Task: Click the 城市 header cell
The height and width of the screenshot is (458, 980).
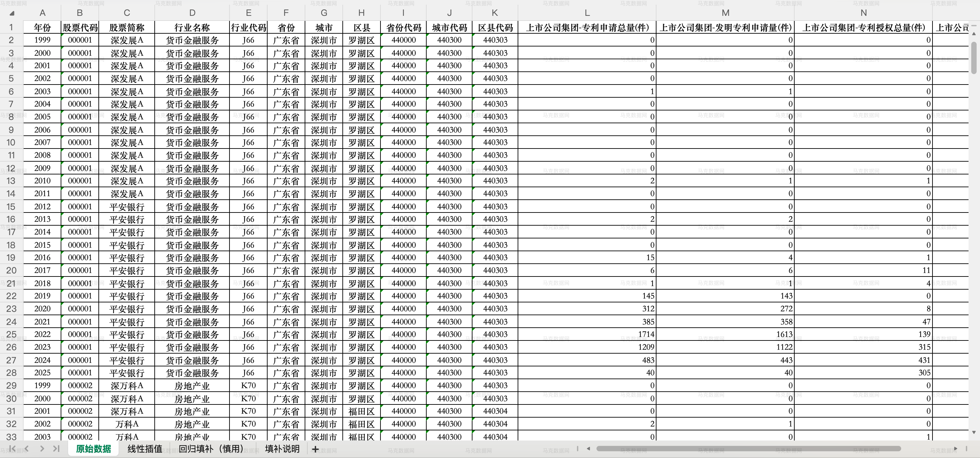Action: click(324, 27)
